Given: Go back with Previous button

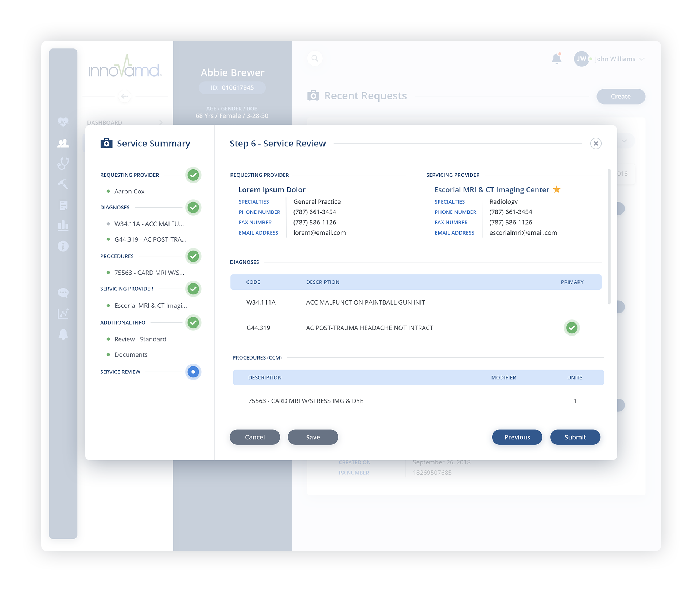Looking at the screenshot, I should (517, 437).
